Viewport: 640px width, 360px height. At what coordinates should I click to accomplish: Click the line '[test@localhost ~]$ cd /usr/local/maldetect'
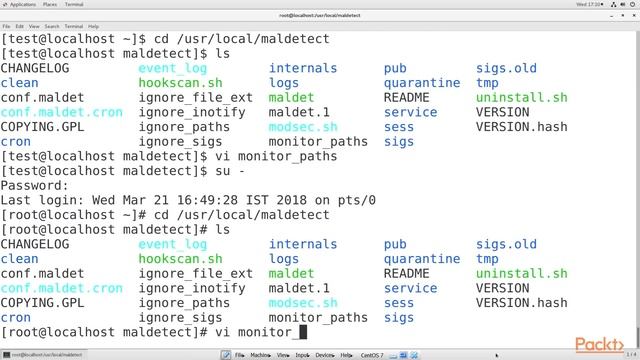click(x=165, y=39)
